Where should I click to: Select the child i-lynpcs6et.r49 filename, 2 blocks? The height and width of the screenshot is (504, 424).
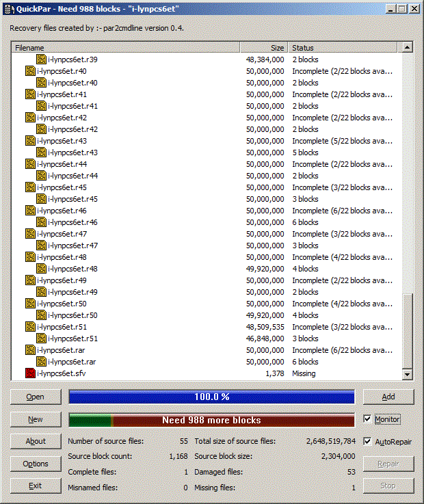[x=72, y=292]
